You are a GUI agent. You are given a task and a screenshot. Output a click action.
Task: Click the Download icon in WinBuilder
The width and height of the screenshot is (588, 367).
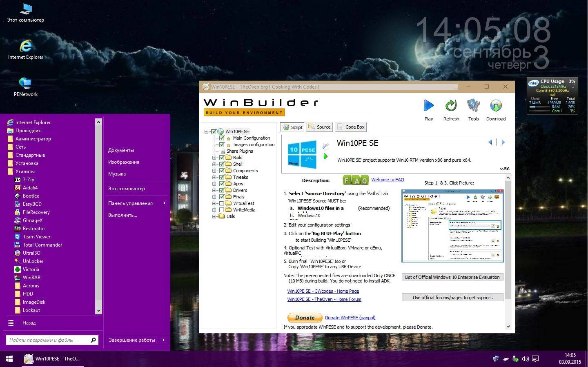496,106
